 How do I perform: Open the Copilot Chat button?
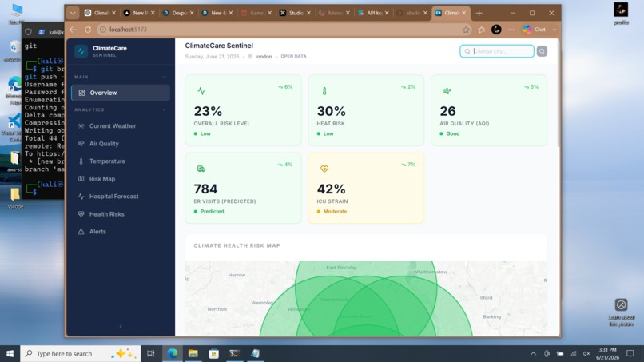535,30
